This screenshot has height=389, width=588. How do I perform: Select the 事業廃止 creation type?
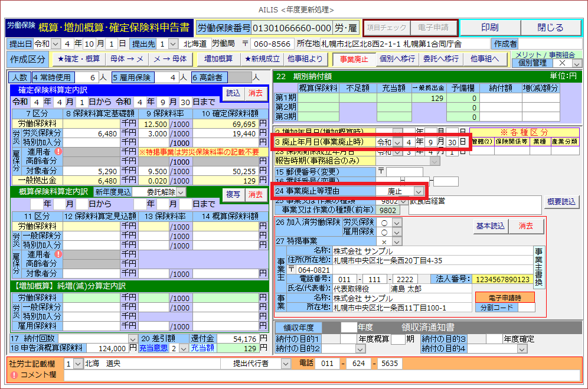click(354, 59)
